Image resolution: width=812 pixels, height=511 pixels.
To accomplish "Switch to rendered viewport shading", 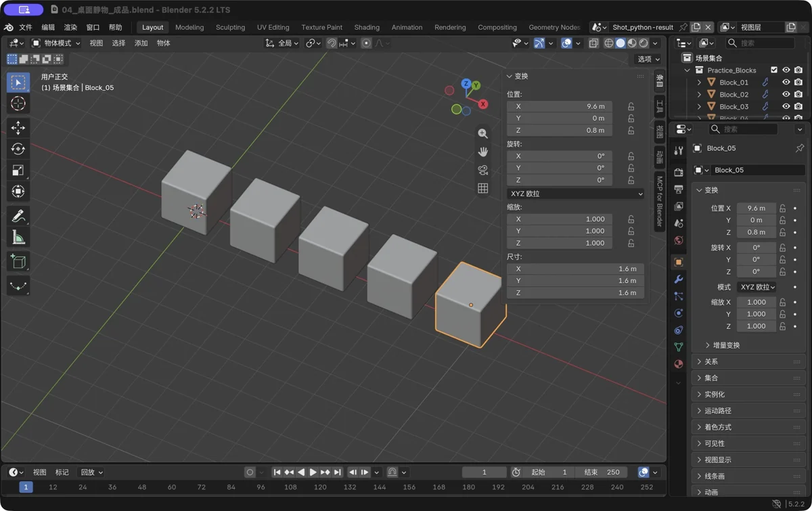I will click(644, 43).
